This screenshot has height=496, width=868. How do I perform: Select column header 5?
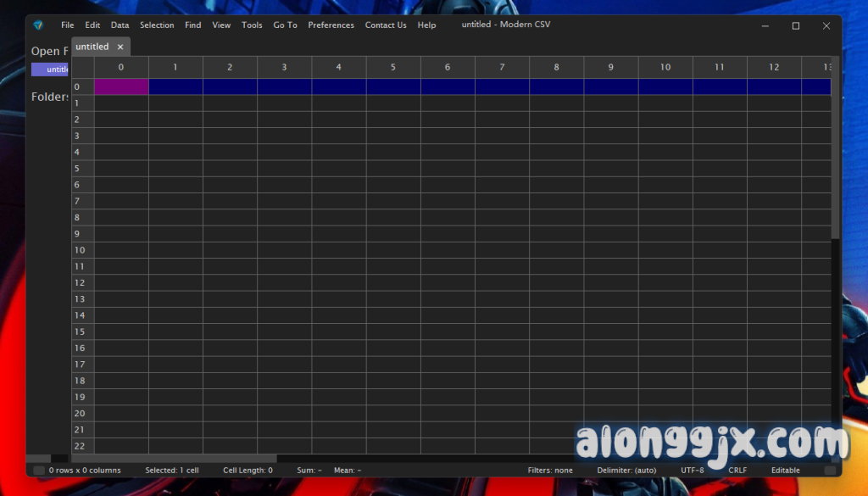click(393, 67)
